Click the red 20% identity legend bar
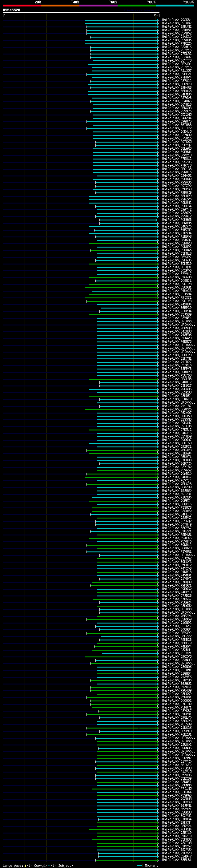Viewport: 197px width, 868px height. click(x=22, y=6)
